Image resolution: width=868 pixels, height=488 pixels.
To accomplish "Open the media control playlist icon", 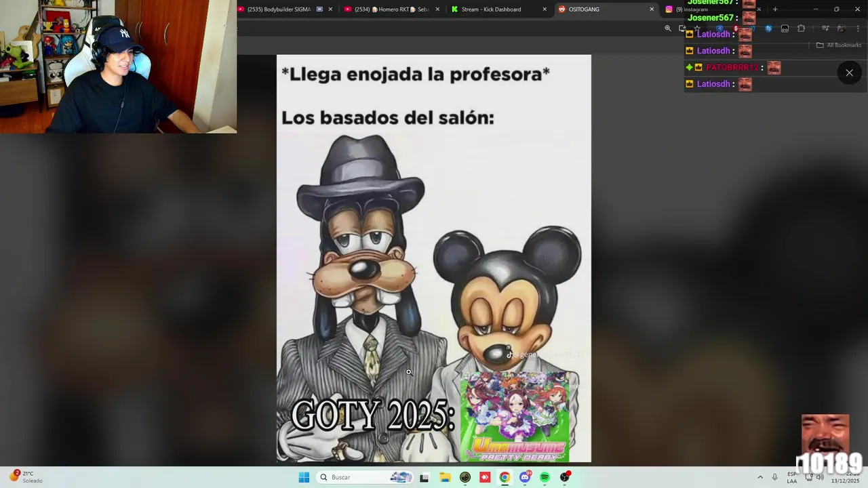I will [x=825, y=28].
